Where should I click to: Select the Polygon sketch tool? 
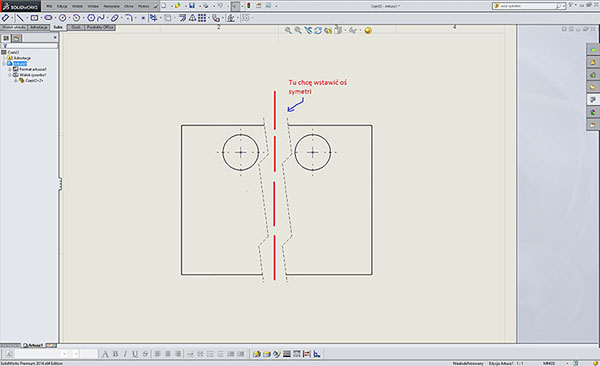91,18
